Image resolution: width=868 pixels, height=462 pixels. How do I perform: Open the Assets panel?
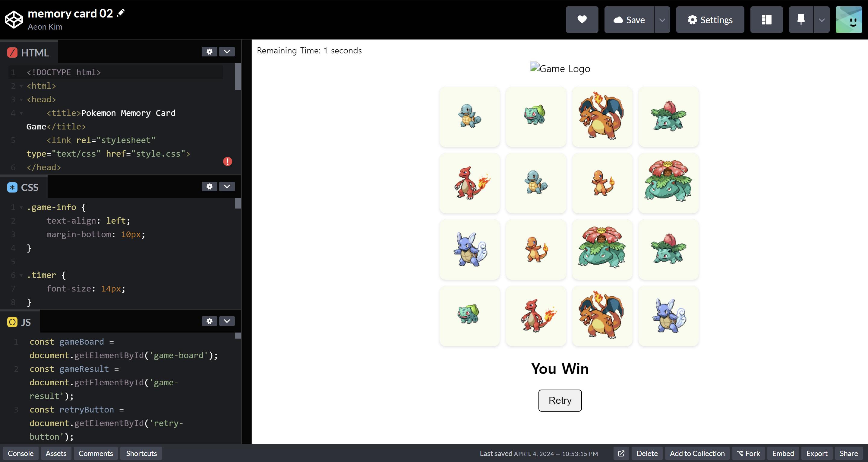pos(56,453)
